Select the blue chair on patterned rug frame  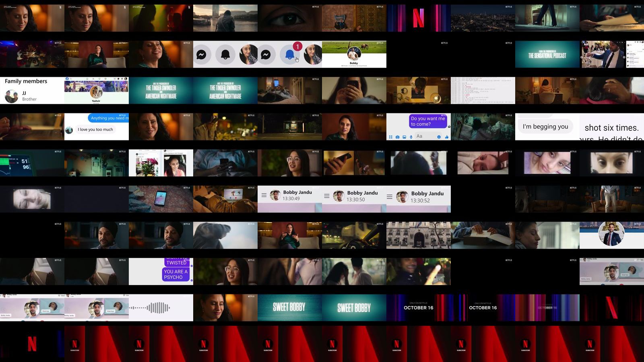[354, 18]
